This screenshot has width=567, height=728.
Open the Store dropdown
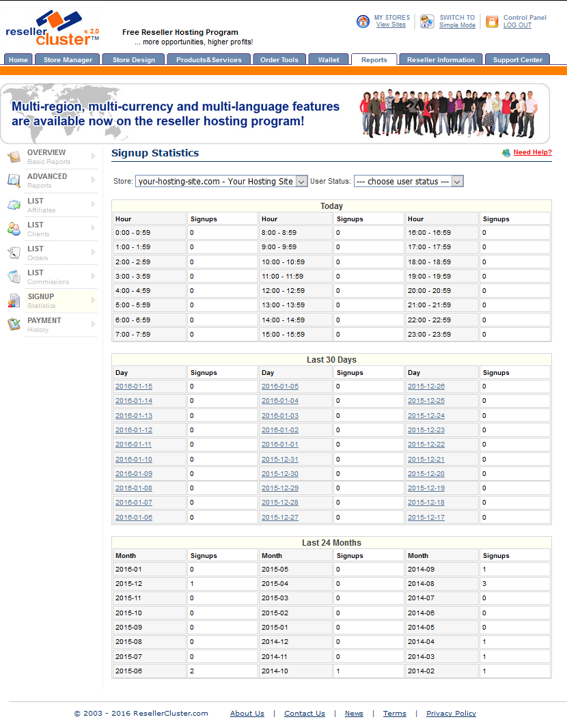221,182
